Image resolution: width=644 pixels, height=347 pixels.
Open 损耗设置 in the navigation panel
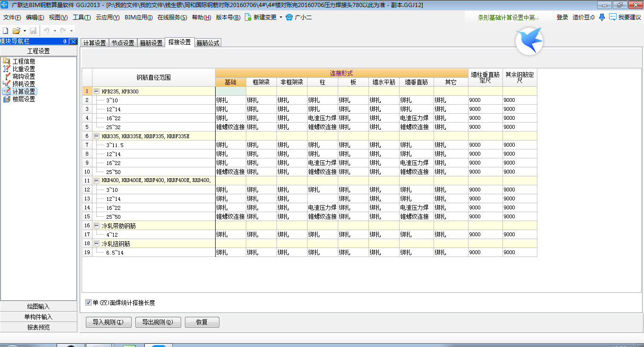click(x=24, y=84)
